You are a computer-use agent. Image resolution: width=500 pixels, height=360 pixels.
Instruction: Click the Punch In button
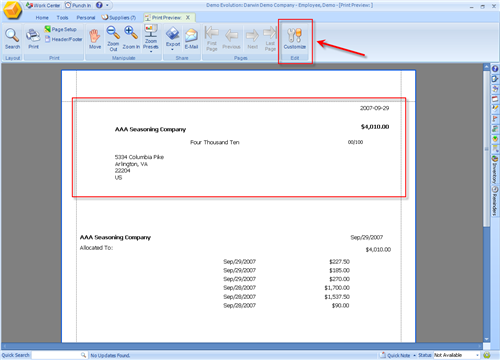78,5
